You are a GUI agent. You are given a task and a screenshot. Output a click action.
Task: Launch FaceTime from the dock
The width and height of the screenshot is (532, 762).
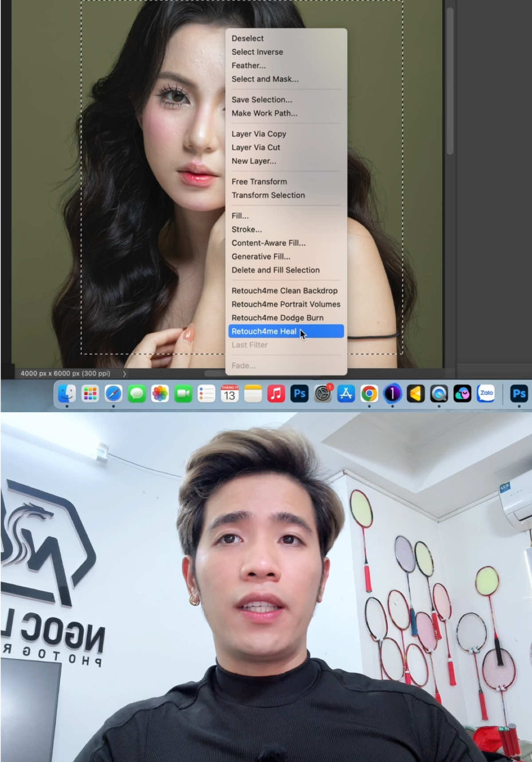(x=183, y=394)
